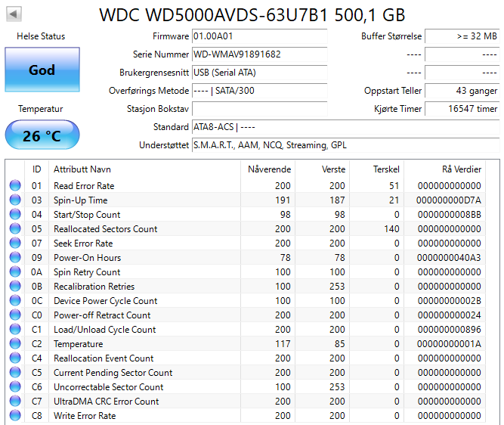Click the blue orb for Temperature attribute

pyautogui.click(x=15, y=344)
